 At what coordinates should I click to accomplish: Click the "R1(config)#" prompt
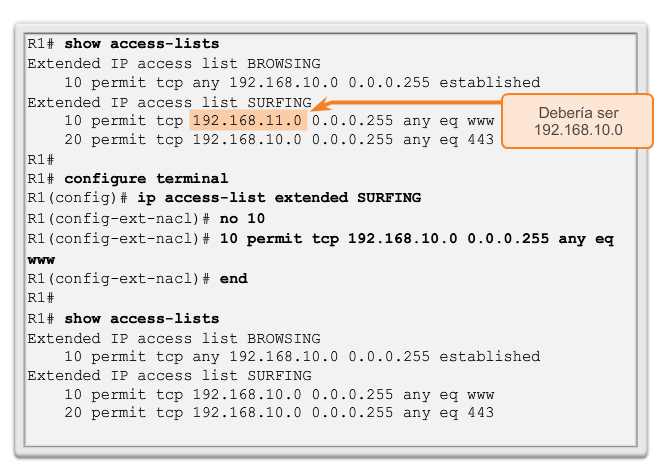[72, 198]
